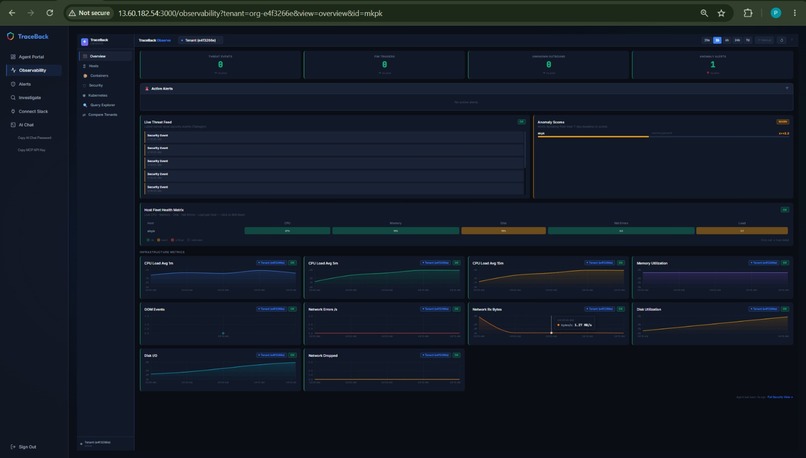Viewport: 806px width, 458px height.
Task: Click the orange badge on Anomaly Scores
Action: tap(782, 122)
